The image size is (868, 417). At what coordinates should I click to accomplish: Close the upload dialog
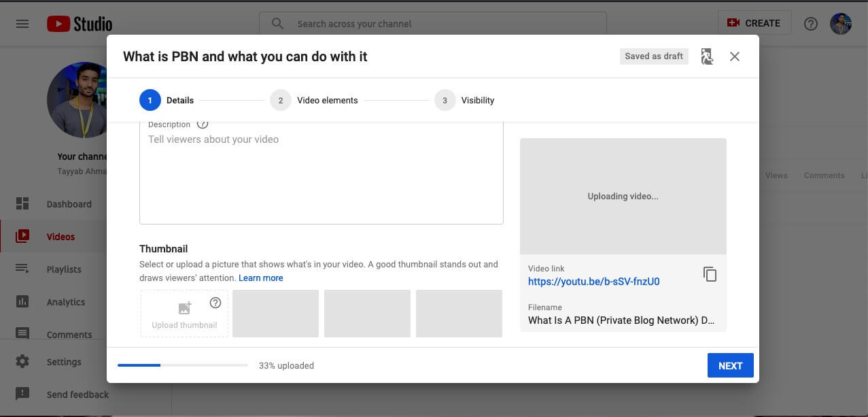pyautogui.click(x=735, y=56)
